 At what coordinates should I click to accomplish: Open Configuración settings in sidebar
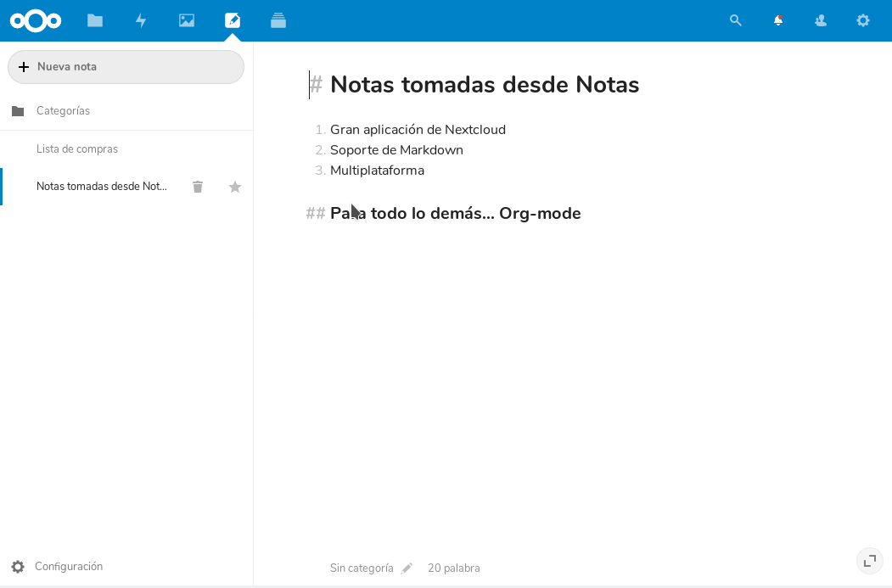[x=69, y=567]
